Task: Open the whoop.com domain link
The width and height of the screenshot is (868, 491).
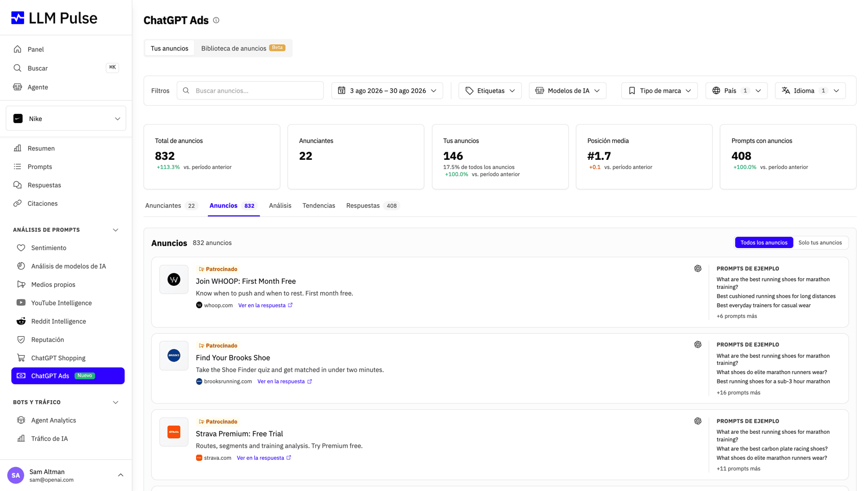Action: pyautogui.click(x=218, y=305)
